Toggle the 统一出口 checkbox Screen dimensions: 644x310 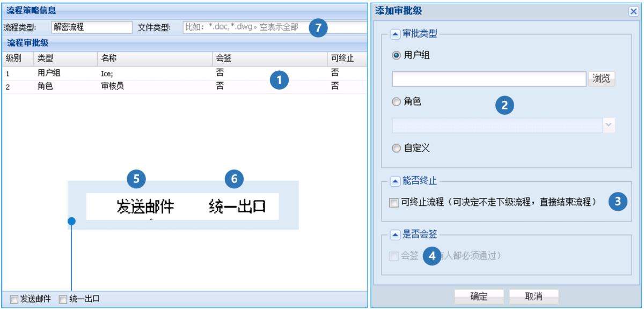click(63, 299)
